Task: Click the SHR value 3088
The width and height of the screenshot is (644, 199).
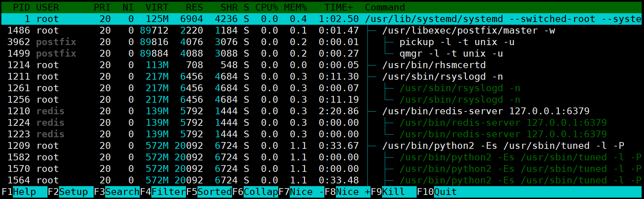Action: coord(226,54)
